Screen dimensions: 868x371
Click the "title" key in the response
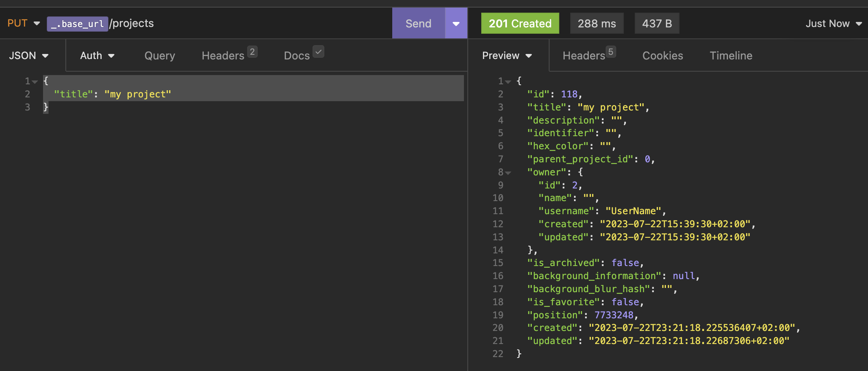(x=547, y=107)
